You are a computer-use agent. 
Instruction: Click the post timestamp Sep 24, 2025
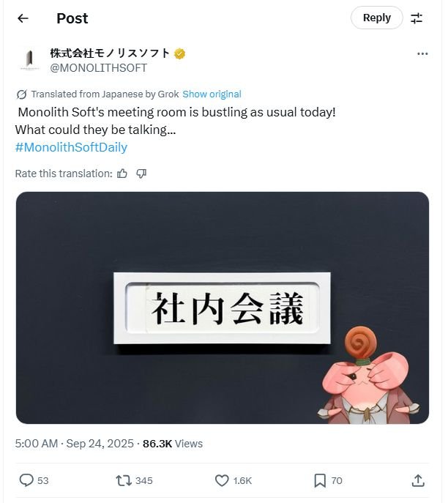[x=100, y=444]
